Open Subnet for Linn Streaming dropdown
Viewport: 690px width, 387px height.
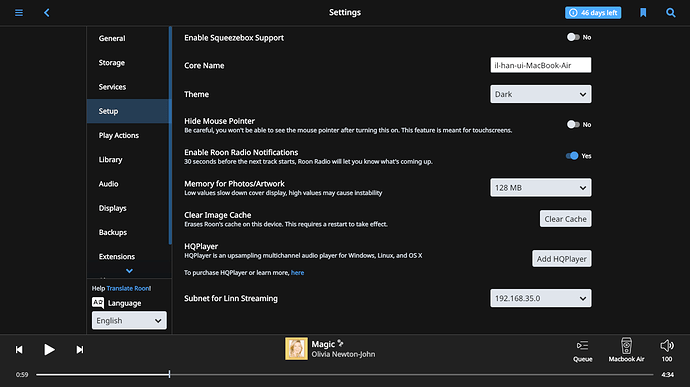pyautogui.click(x=540, y=299)
